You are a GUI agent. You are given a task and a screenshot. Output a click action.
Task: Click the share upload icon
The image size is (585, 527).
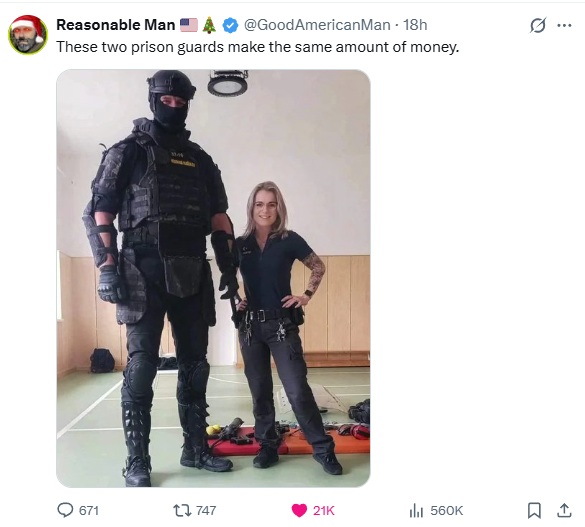pyautogui.click(x=564, y=510)
